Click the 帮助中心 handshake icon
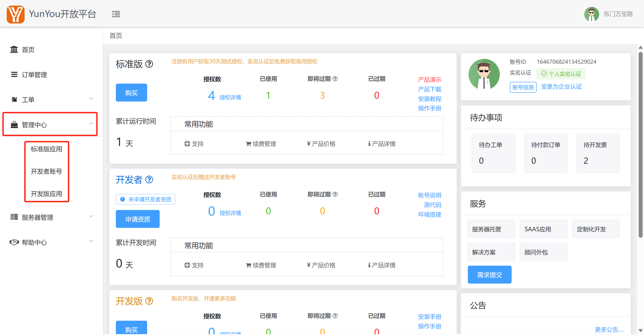The width and height of the screenshot is (644, 335). pyautogui.click(x=14, y=242)
